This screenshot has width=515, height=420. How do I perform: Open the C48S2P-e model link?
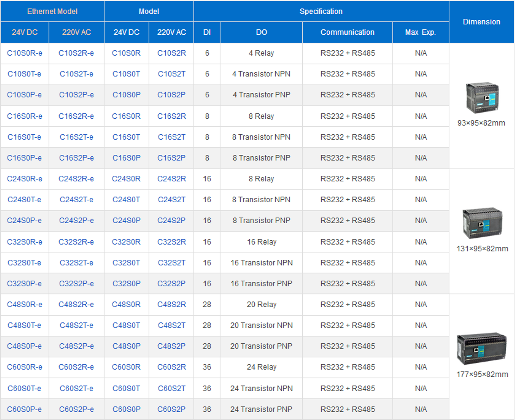coord(76,346)
